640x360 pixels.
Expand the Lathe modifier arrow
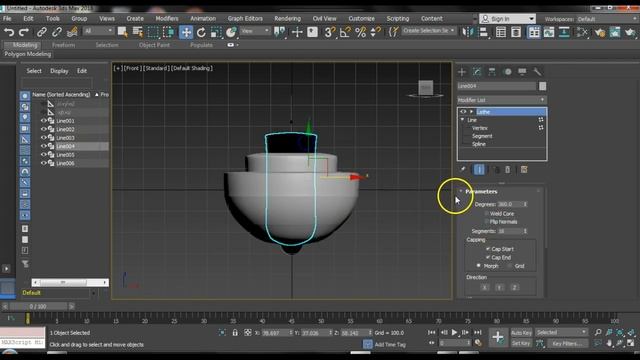tap(471, 111)
